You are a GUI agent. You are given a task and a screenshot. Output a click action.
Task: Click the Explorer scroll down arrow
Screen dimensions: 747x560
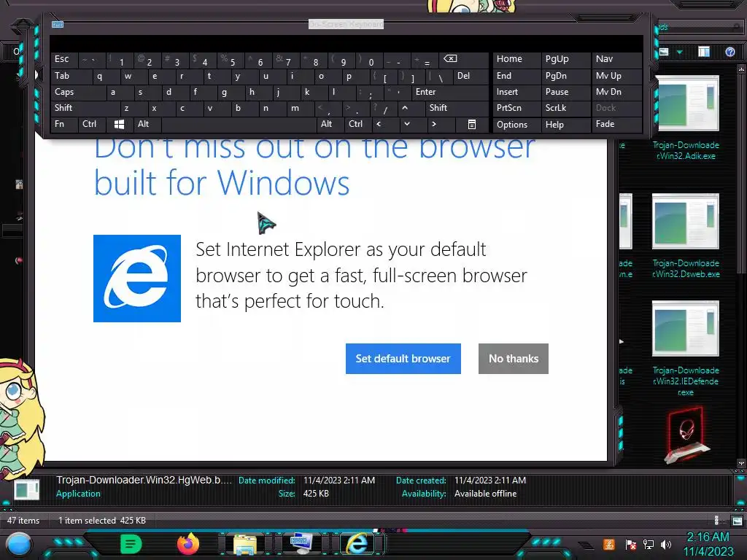[x=741, y=463]
